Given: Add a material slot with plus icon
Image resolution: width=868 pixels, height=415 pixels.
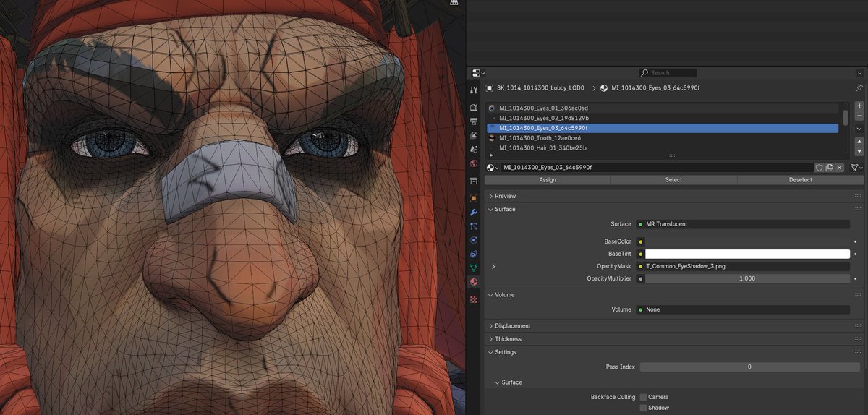Looking at the screenshot, I should point(859,106).
